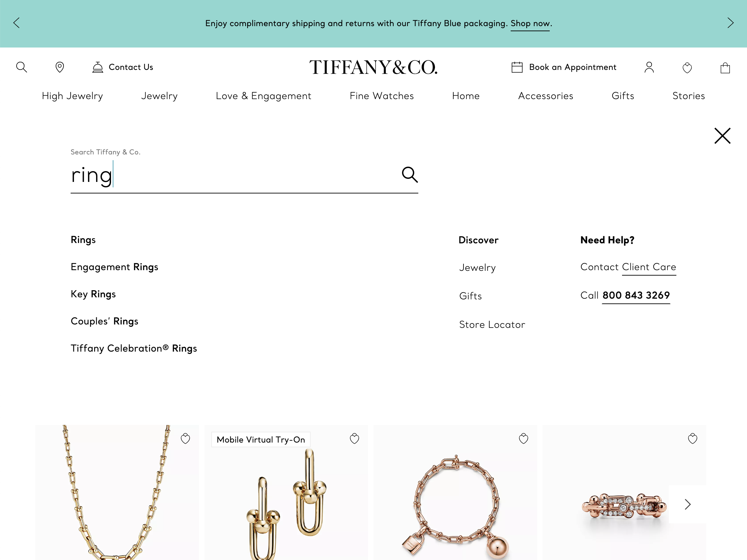Image resolution: width=747 pixels, height=560 pixels.
Task: Show previous banner message with left arrow
Action: [16, 23]
